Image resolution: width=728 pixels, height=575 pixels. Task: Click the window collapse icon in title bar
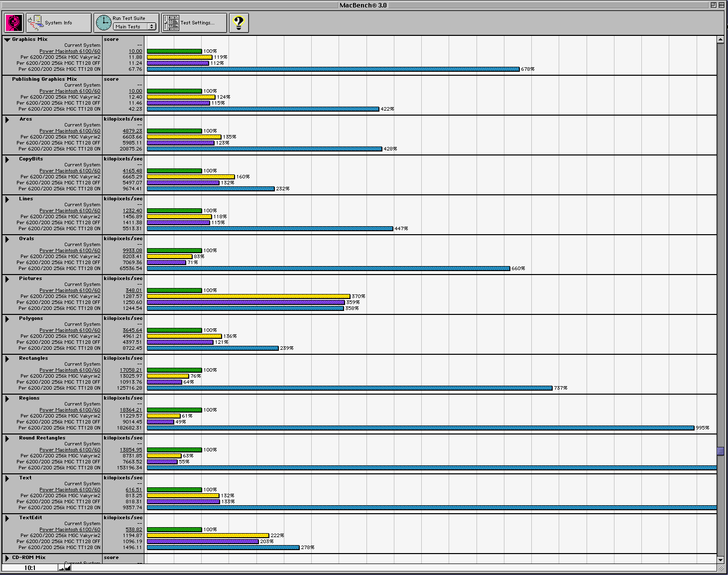[722, 5]
